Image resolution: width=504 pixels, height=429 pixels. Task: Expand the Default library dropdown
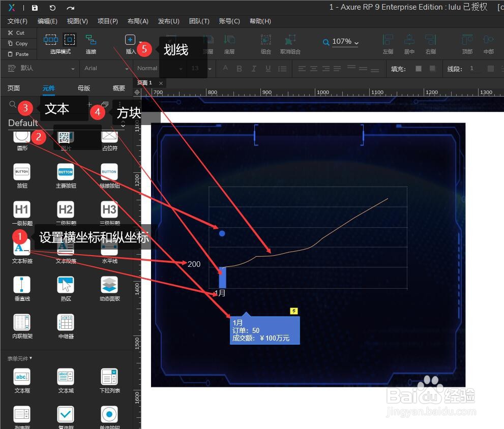click(123, 124)
